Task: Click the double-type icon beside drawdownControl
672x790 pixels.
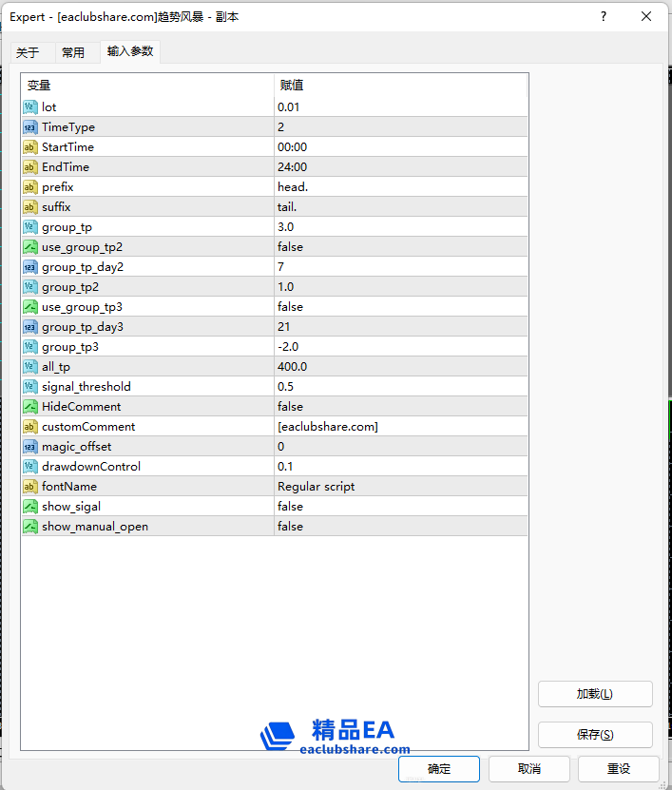Action: [29, 467]
